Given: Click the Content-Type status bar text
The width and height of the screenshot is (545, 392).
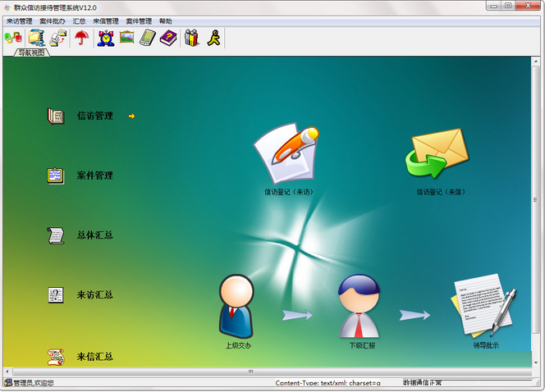Looking at the screenshot, I should tap(327, 383).
